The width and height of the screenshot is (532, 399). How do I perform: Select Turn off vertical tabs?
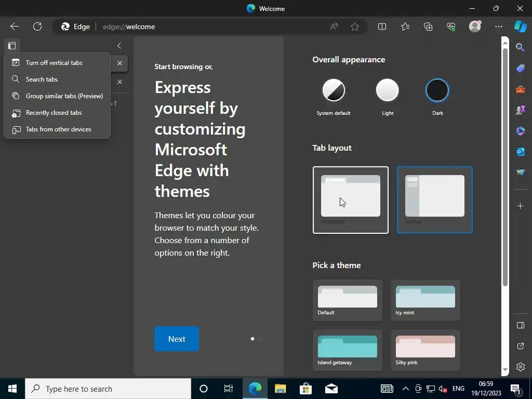[57, 63]
